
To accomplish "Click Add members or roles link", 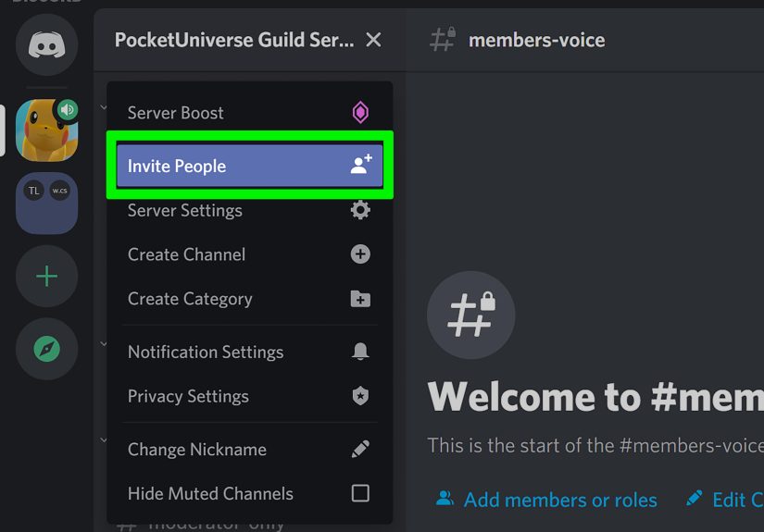I will 546,500.
